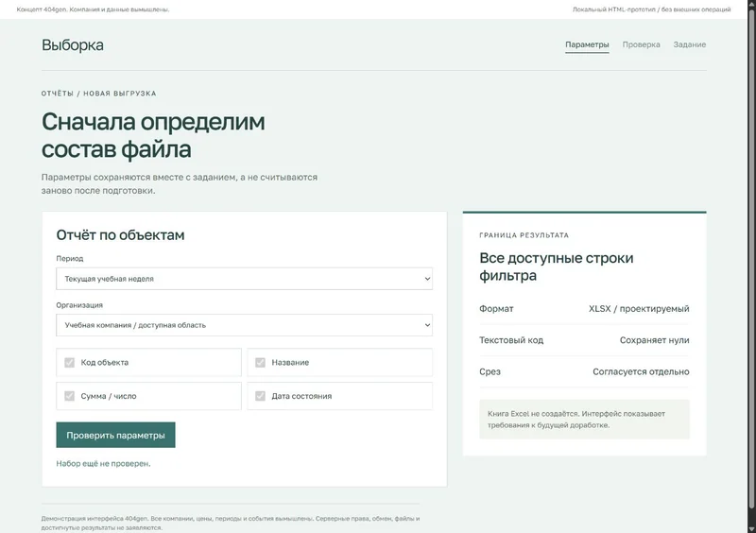Click the 'Срез' row label
Viewport: 756px width, 533px height.
tap(490, 372)
